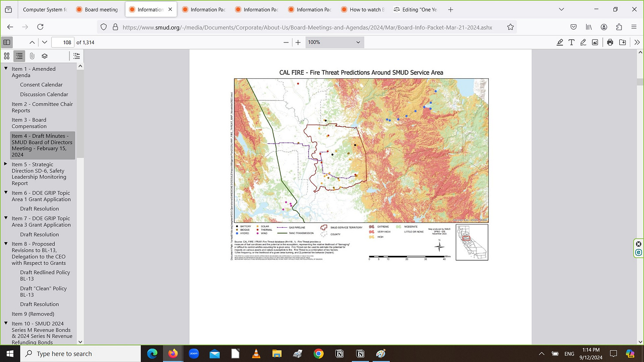This screenshot has height=362, width=644.
Task: Bookmark this page with star icon
Action: (x=510, y=27)
